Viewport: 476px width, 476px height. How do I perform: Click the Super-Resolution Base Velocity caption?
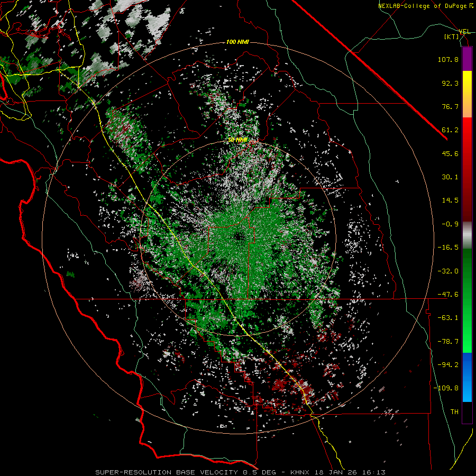[x=240, y=472]
